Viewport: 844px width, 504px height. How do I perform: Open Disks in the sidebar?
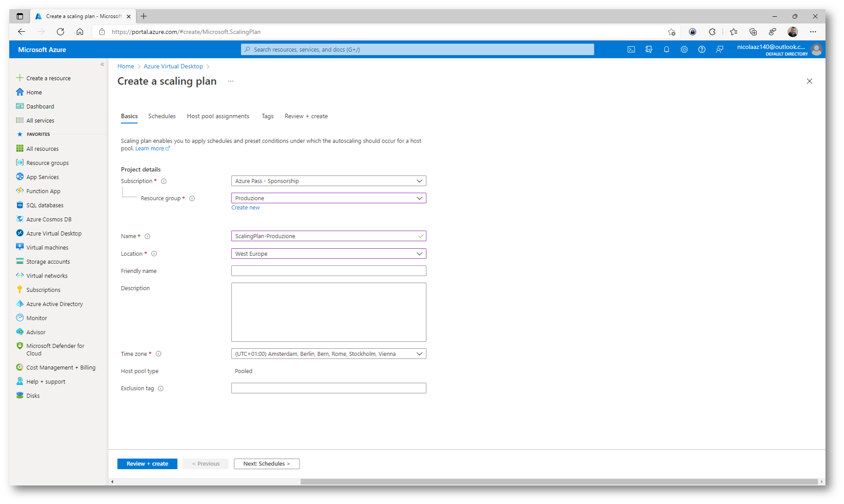click(x=33, y=396)
